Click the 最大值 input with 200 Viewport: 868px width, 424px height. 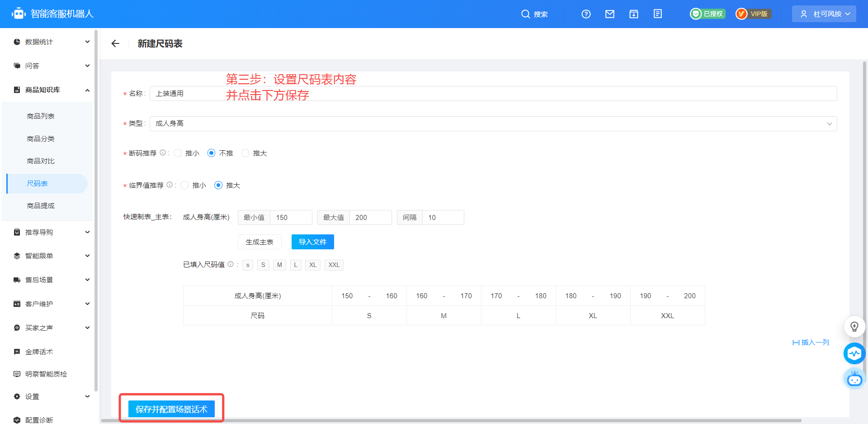pos(370,218)
